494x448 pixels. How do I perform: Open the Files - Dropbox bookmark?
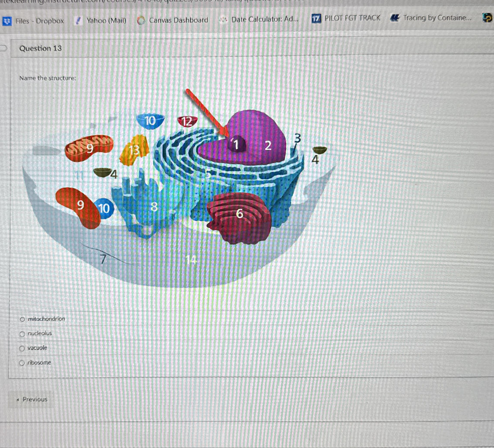pyautogui.click(x=39, y=21)
